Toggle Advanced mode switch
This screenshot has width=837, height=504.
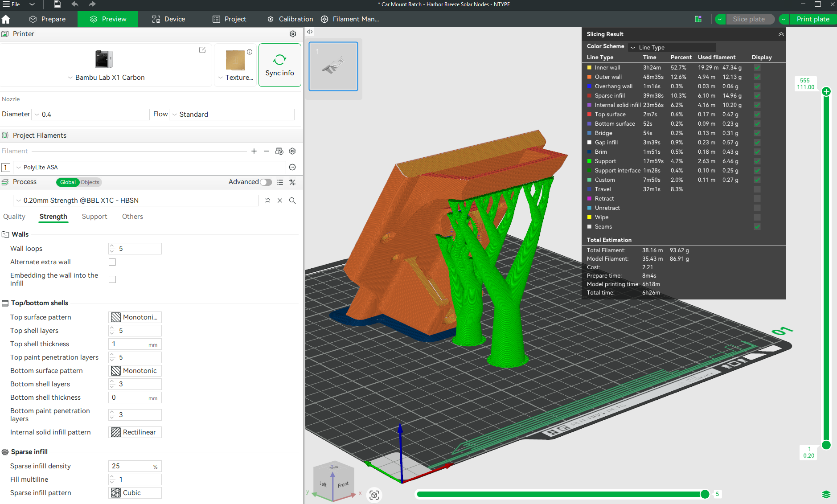pyautogui.click(x=266, y=182)
